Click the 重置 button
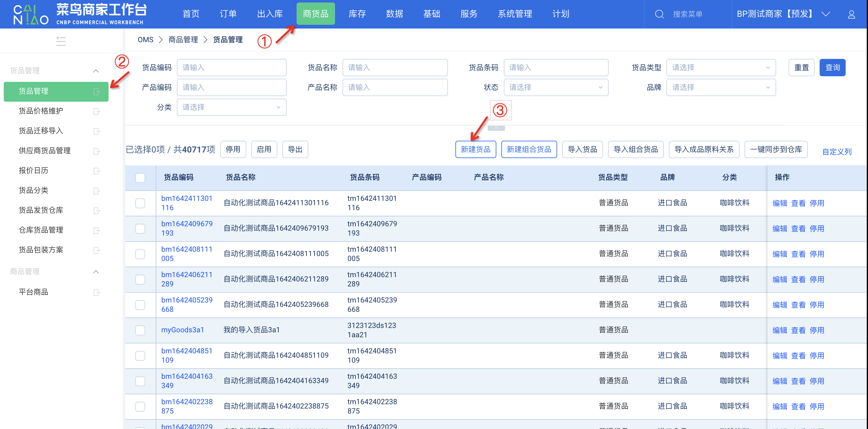This screenshot has width=868, height=429. click(801, 68)
